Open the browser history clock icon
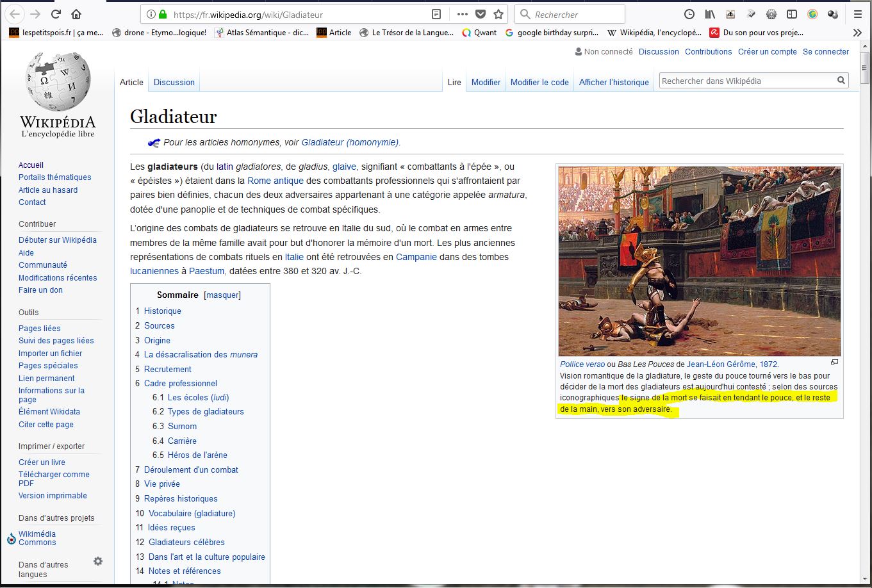Image resolution: width=872 pixels, height=588 pixels. click(689, 14)
